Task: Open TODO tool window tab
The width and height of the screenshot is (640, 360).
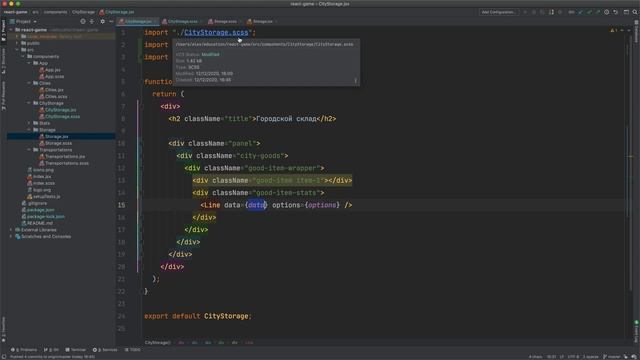Action: (134, 350)
